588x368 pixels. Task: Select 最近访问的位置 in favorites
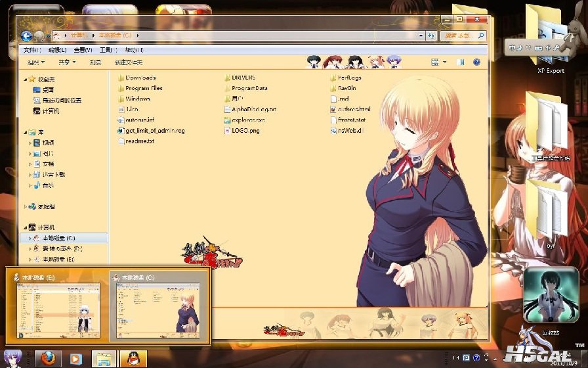(57, 101)
